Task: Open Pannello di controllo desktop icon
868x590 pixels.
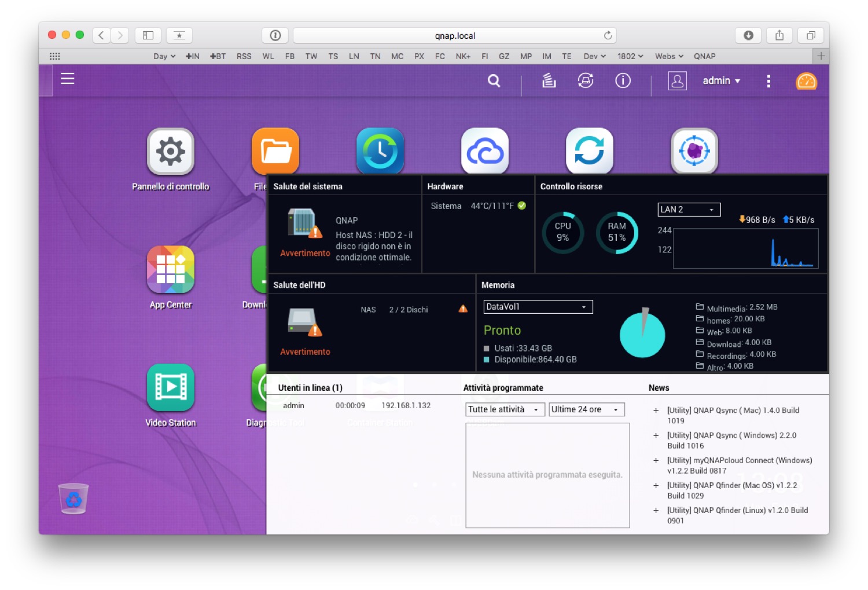Action: [x=171, y=152]
